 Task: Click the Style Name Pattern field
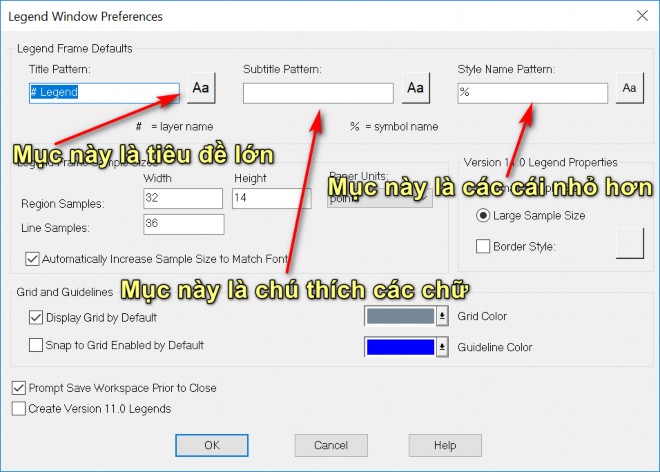point(532,93)
